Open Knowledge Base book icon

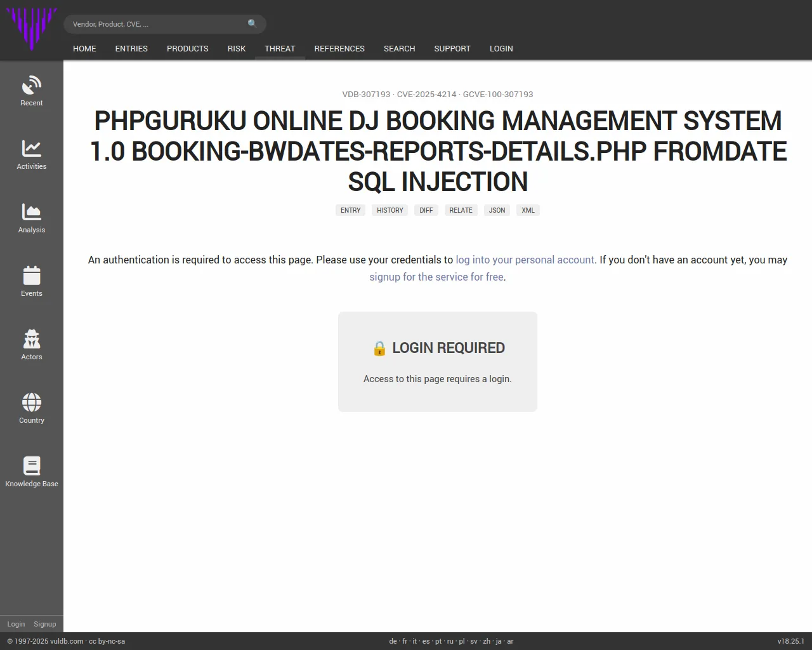[32, 465]
